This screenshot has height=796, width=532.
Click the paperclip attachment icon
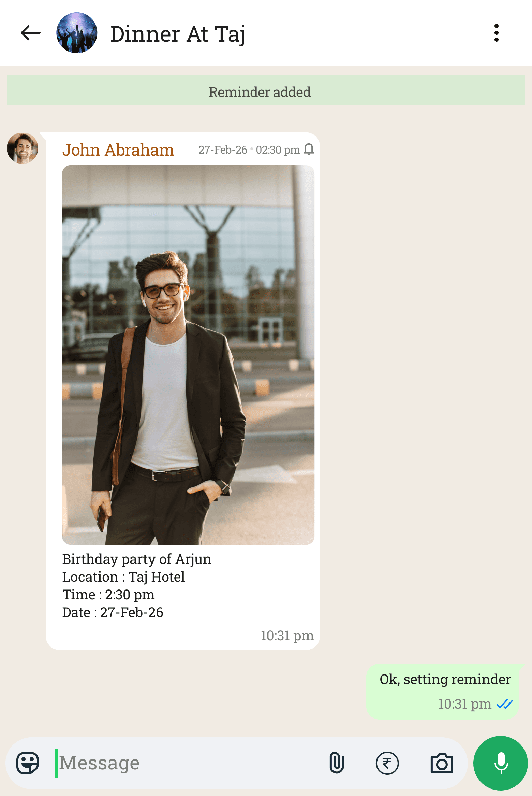coord(337,763)
